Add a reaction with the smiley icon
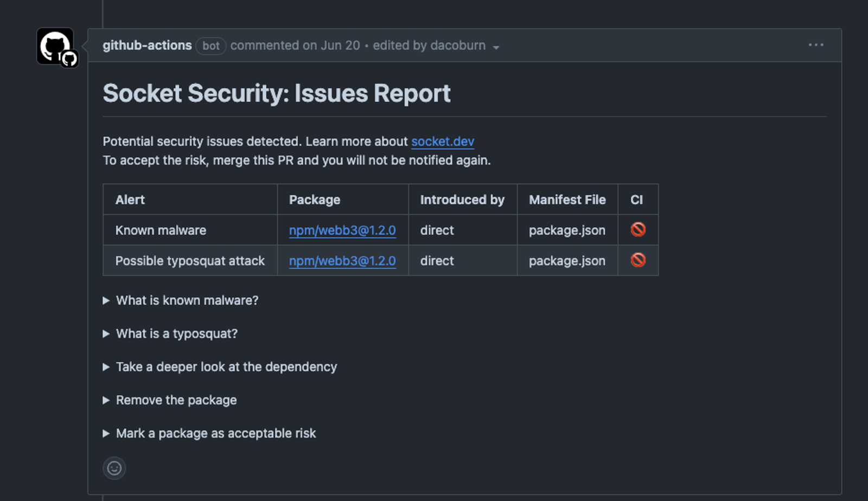The width and height of the screenshot is (868, 501). click(114, 468)
